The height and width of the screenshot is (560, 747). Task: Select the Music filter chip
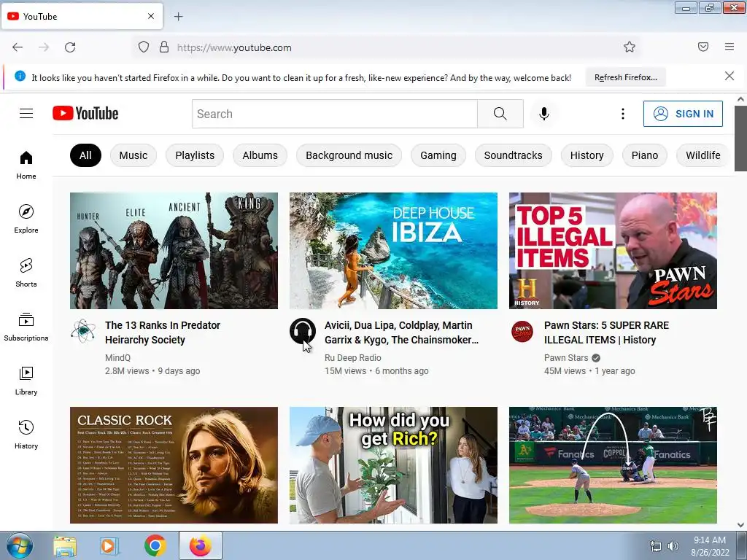coord(133,155)
